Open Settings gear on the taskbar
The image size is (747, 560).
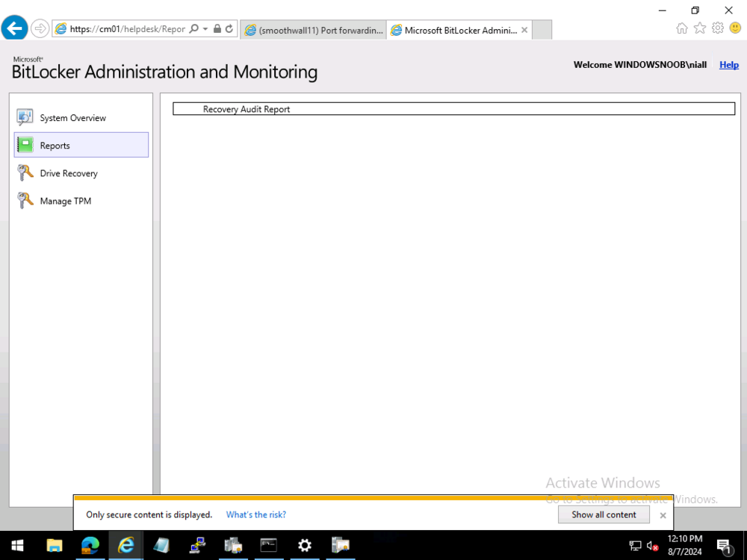tap(305, 545)
